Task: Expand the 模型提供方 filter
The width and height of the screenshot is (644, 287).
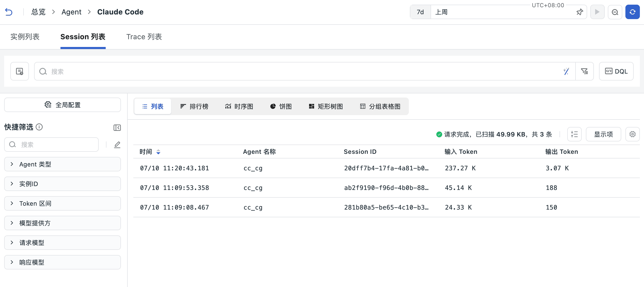Action: coord(63,223)
